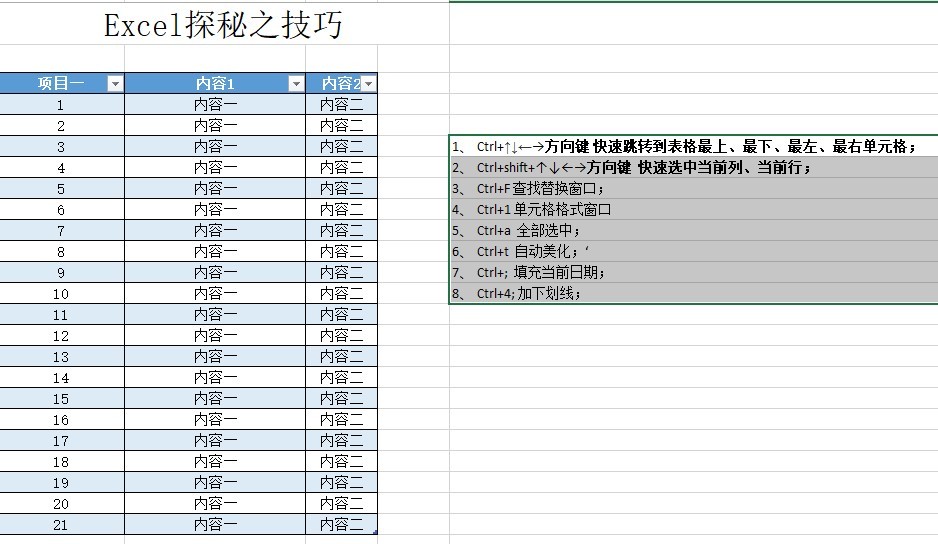Image resolution: width=938 pixels, height=544 pixels.
Task: Select the cell with number 8
Action: tap(61, 251)
